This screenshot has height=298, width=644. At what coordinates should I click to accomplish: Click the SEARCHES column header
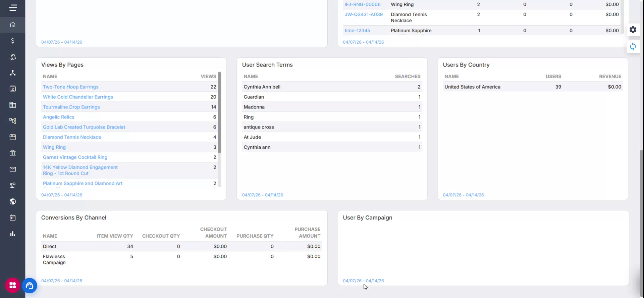[x=408, y=77]
